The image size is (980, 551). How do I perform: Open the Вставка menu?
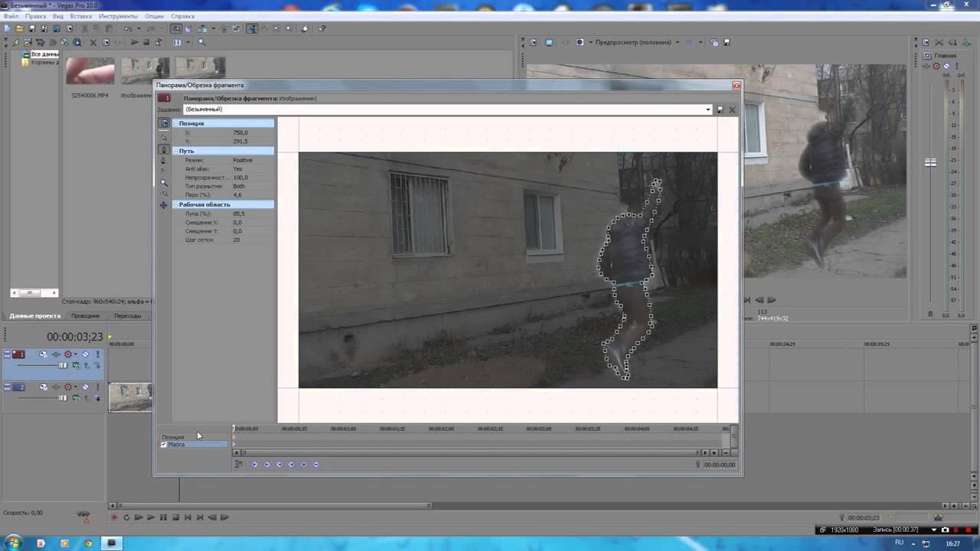tap(80, 16)
